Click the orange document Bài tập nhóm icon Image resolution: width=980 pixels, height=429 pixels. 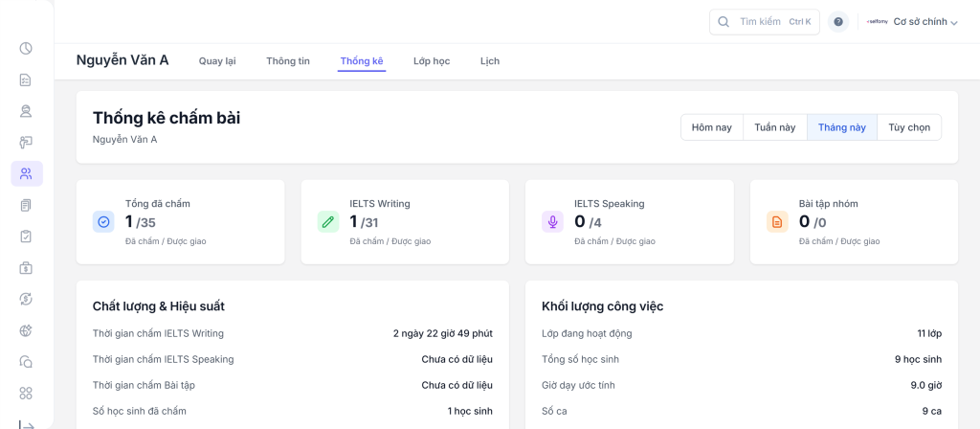[777, 222]
